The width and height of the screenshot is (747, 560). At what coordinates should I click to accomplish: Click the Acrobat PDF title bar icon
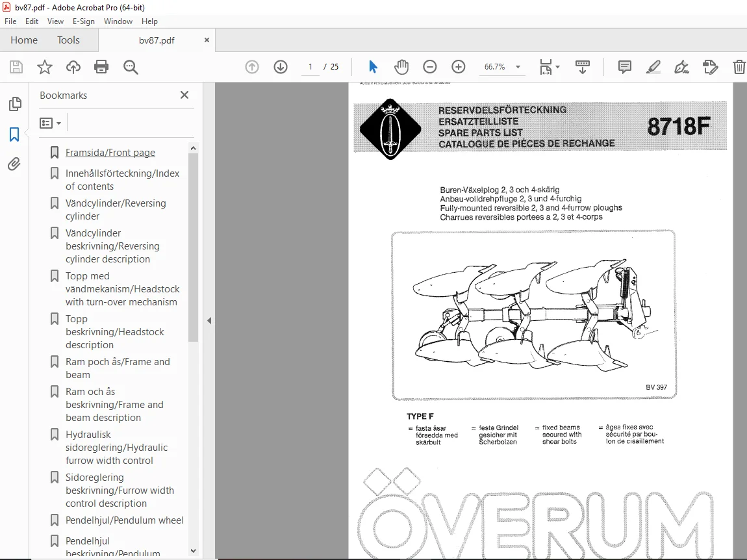pos(6,7)
